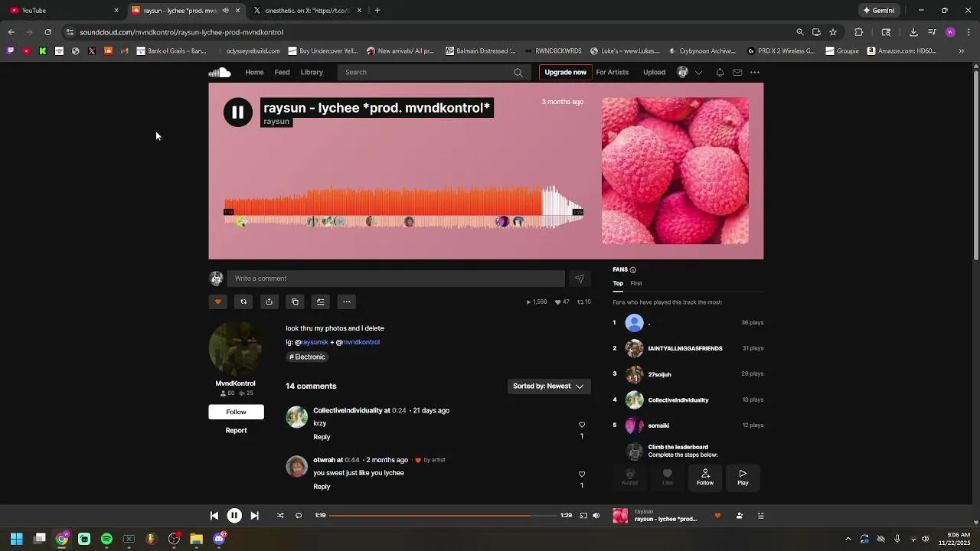Open the MvndKontrol profile avatar
This screenshot has width=980, height=551.
[x=235, y=348]
